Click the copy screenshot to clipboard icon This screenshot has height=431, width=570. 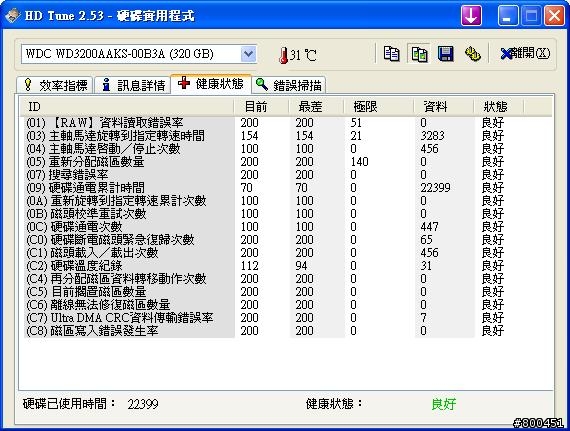419,54
